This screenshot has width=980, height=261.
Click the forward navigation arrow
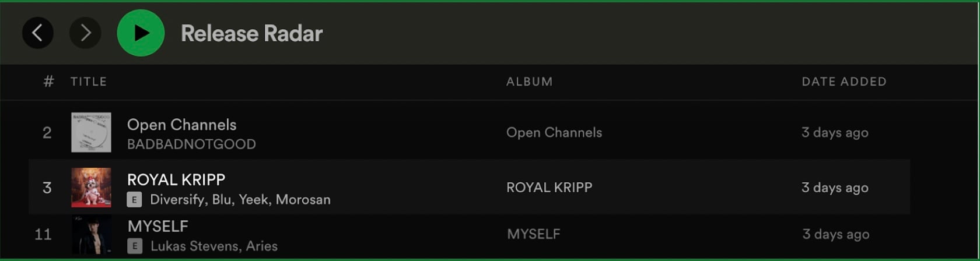85,33
